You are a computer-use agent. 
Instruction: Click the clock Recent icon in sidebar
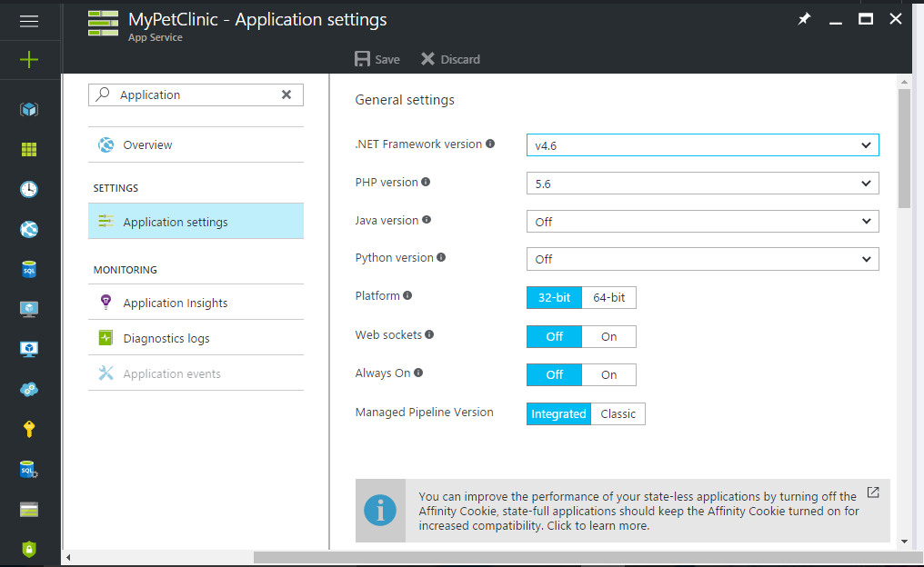[x=29, y=189]
